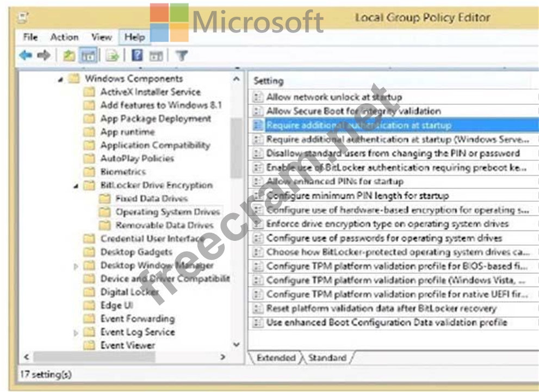Click the tree pane horizontal scrollbar left arrow
Viewport: 539px width, 392px height.
(x=27, y=357)
